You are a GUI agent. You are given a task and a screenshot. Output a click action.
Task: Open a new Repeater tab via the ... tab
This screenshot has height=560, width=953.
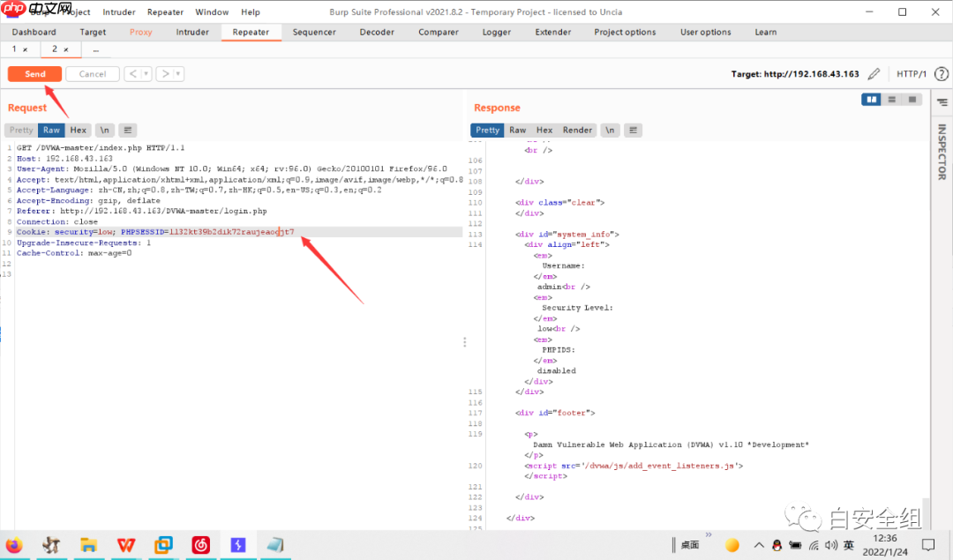tap(95, 49)
